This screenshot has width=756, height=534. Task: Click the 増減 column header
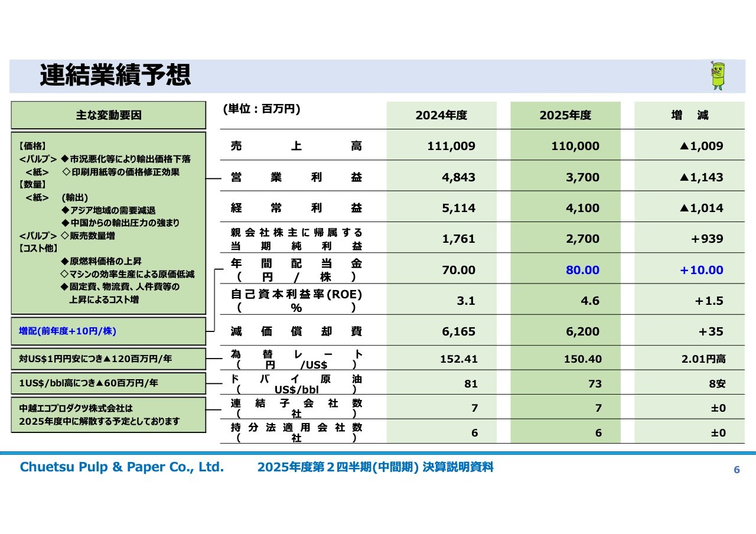point(689,115)
